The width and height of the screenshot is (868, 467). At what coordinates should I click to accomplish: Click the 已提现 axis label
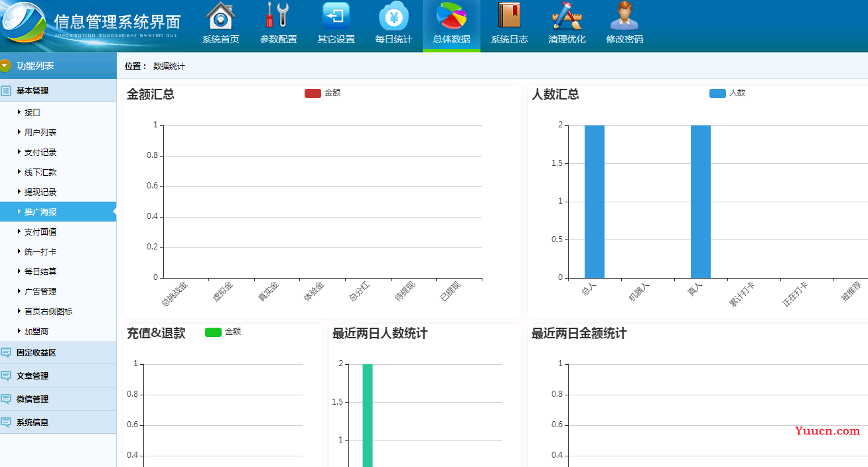point(450,293)
